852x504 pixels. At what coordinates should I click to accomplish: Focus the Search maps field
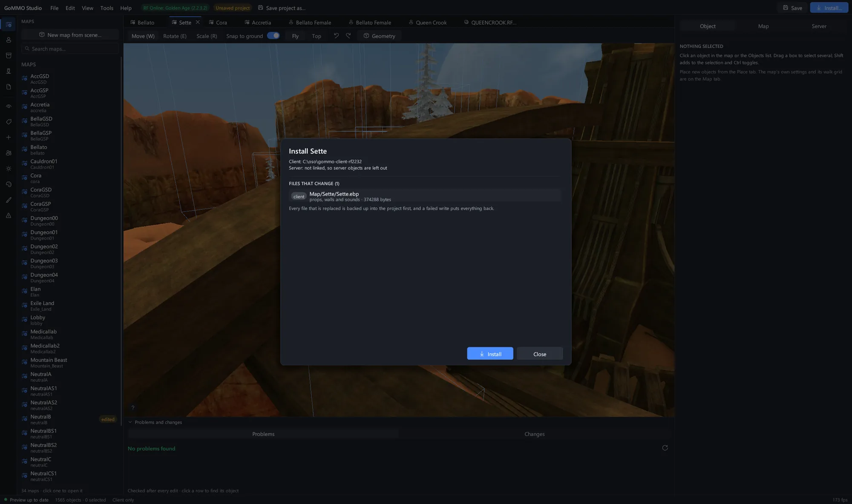[x=70, y=49]
